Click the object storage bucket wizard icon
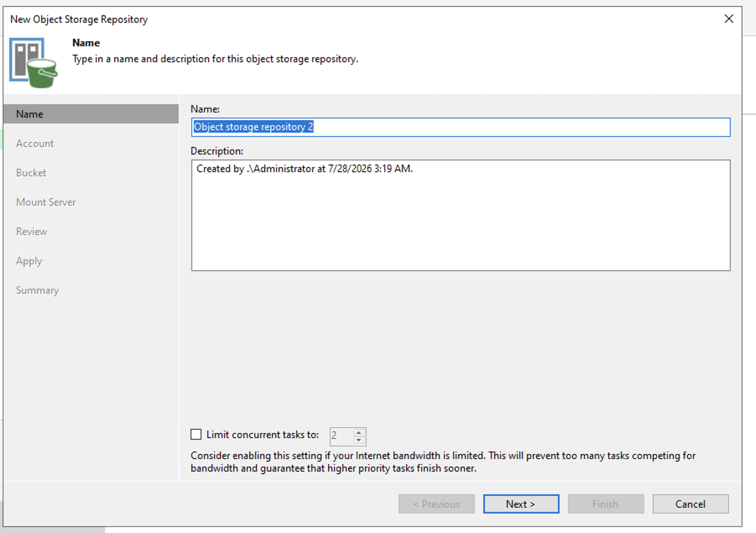Screen dimensions: 756x533 [34, 63]
